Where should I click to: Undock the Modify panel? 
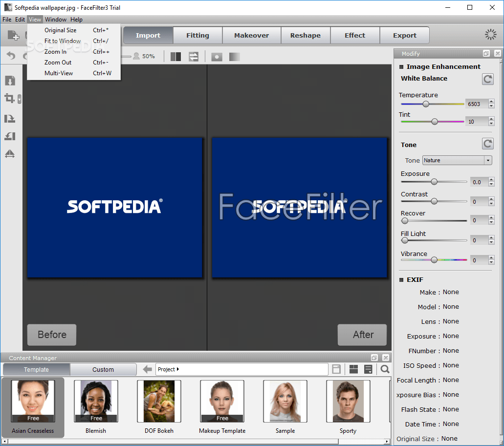(x=486, y=53)
